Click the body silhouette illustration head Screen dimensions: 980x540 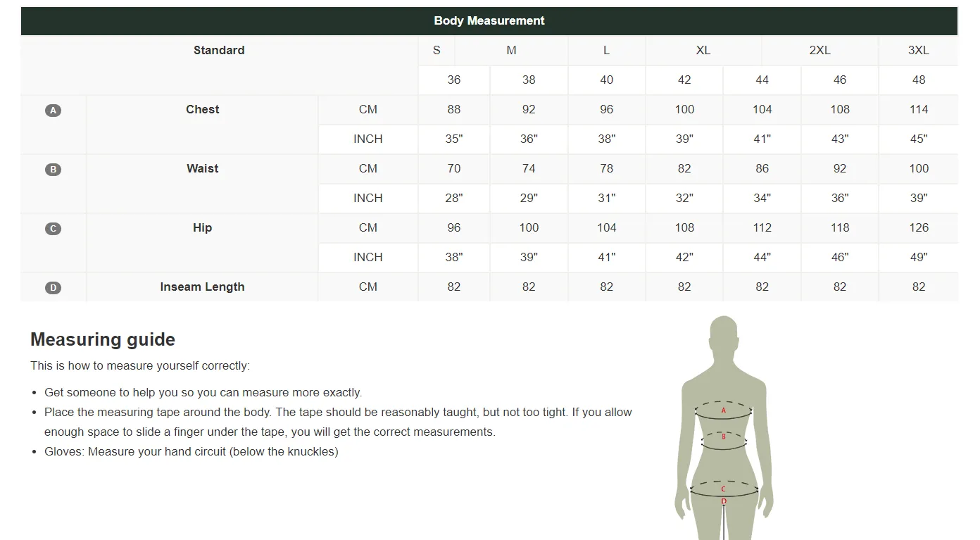click(724, 336)
